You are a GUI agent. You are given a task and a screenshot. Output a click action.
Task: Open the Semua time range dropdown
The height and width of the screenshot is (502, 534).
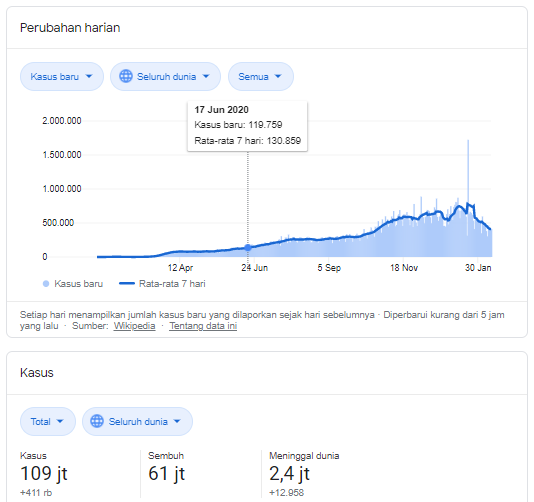coord(261,77)
